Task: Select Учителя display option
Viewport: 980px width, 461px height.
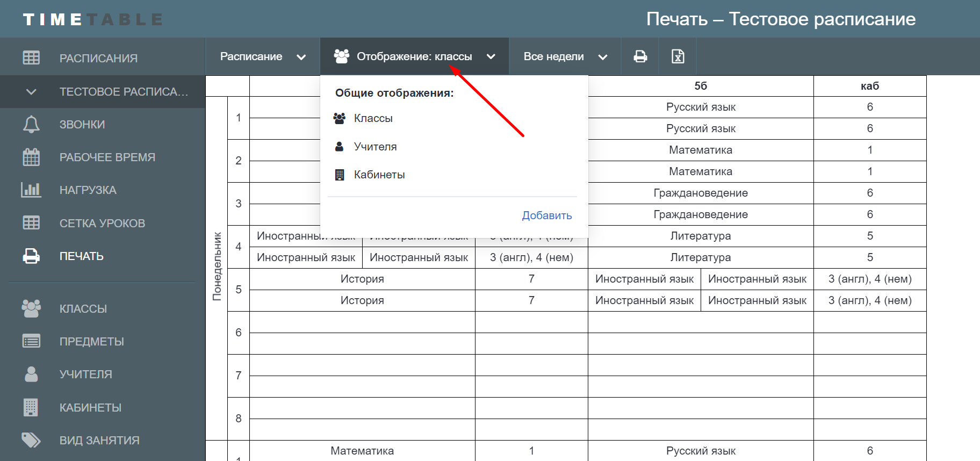Action: coord(375,147)
